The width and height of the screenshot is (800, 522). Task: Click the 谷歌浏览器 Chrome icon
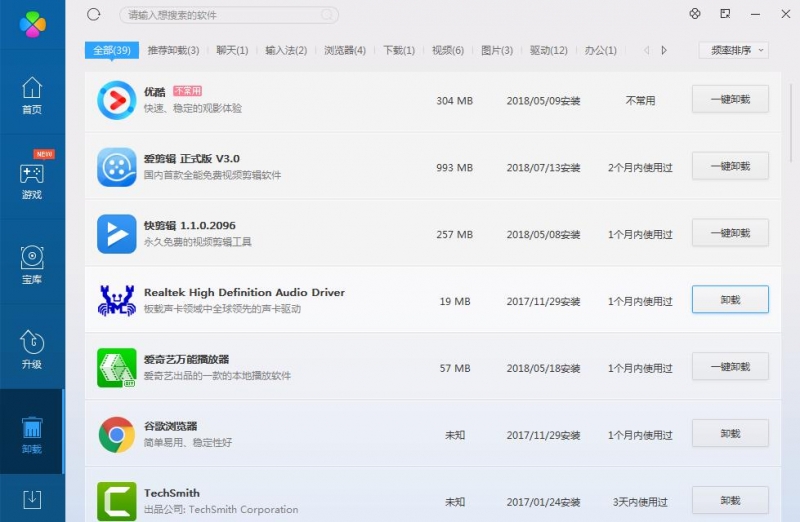click(x=117, y=435)
